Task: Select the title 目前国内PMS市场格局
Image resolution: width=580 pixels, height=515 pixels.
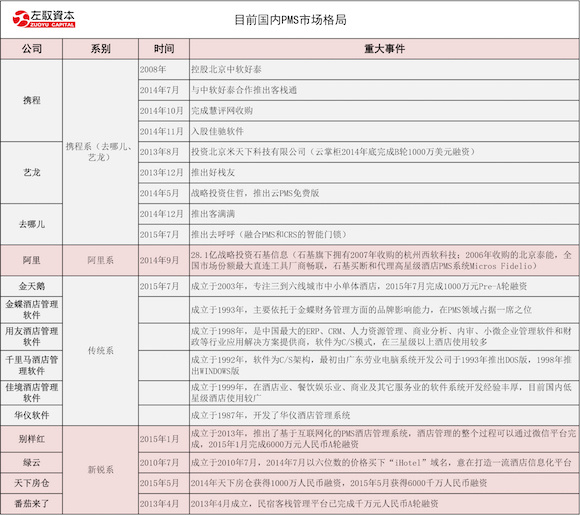Action: click(x=291, y=20)
